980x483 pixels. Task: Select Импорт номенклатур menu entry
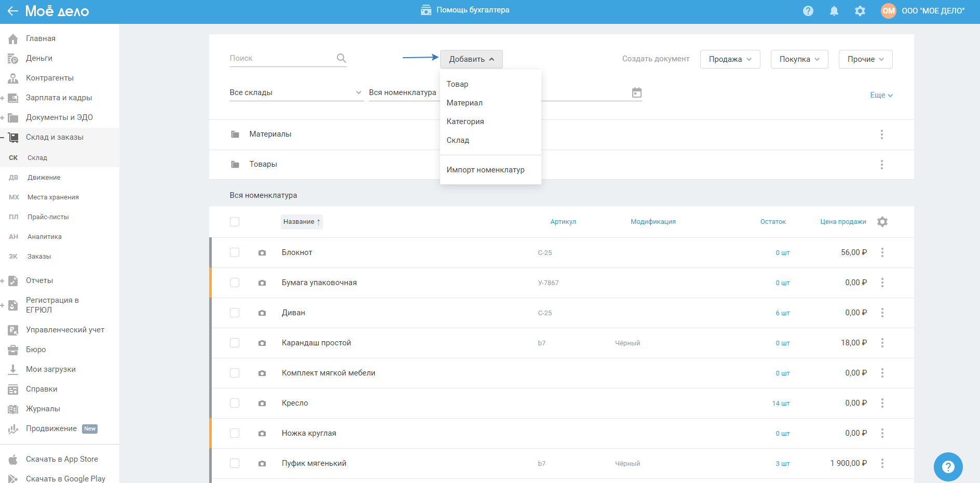(x=485, y=170)
